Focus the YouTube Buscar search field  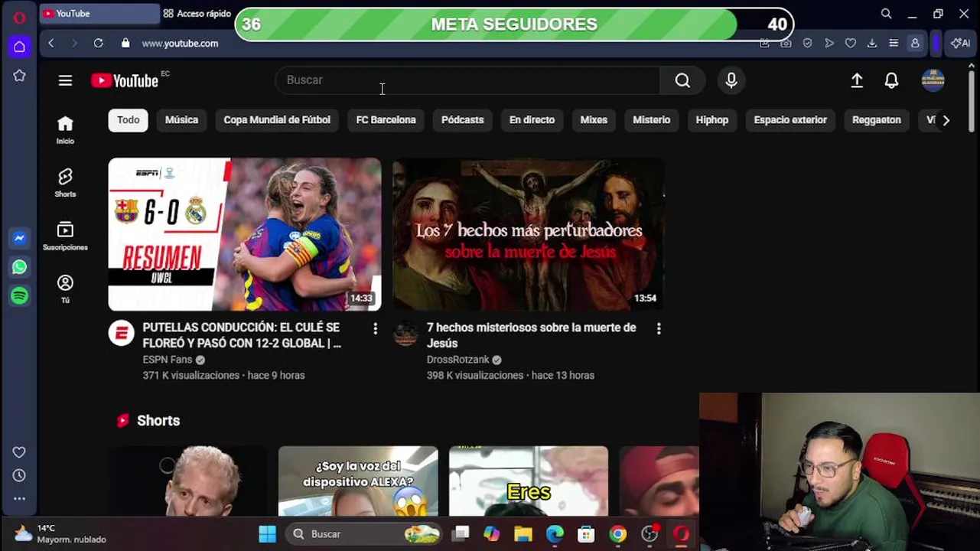coord(467,80)
